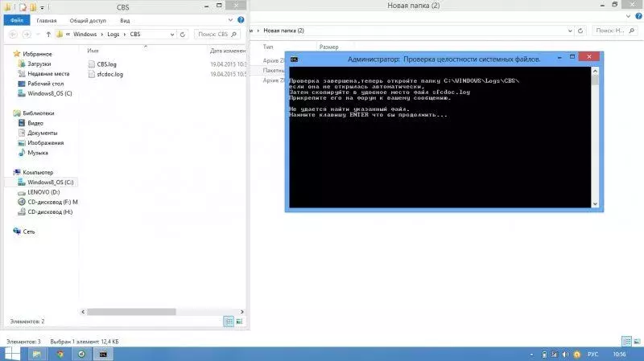Sort by Размер column in Новая папка (2)
This screenshot has width=644, height=361.
click(329, 47)
